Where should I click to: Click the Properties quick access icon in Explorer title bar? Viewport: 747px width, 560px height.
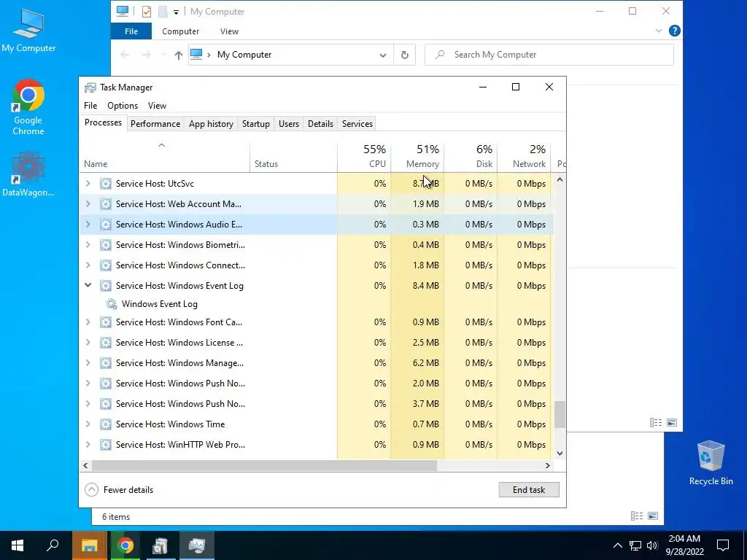[x=146, y=12]
